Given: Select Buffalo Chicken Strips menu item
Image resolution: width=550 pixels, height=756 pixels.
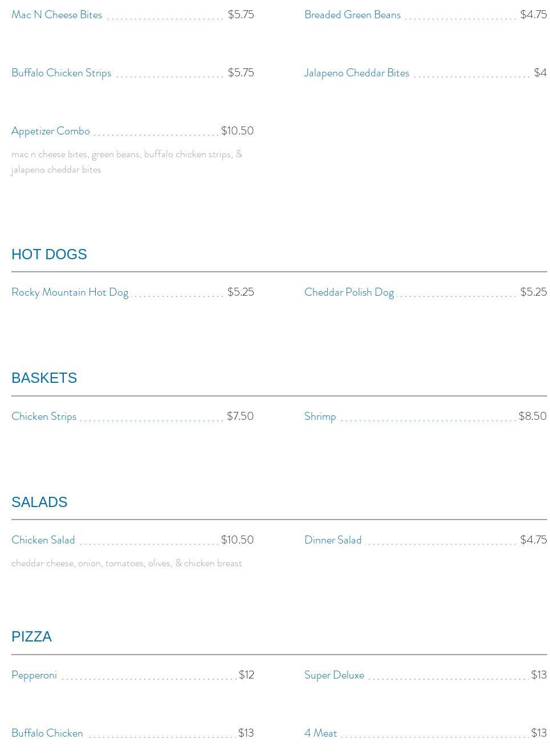Looking at the screenshot, I should coord(62,73).
